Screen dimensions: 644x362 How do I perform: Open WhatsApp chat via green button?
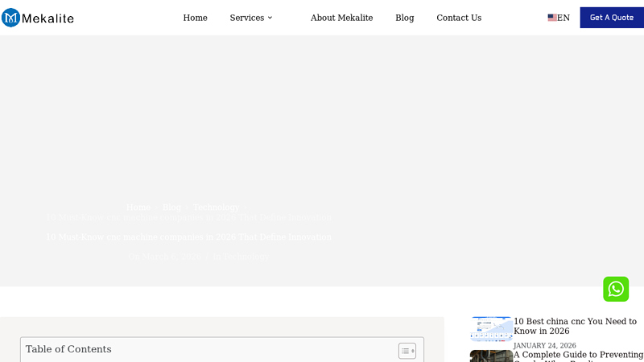616,289
